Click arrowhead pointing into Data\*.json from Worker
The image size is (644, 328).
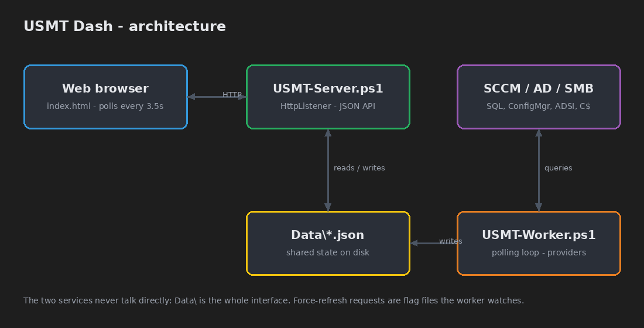[x=413, y=243]
